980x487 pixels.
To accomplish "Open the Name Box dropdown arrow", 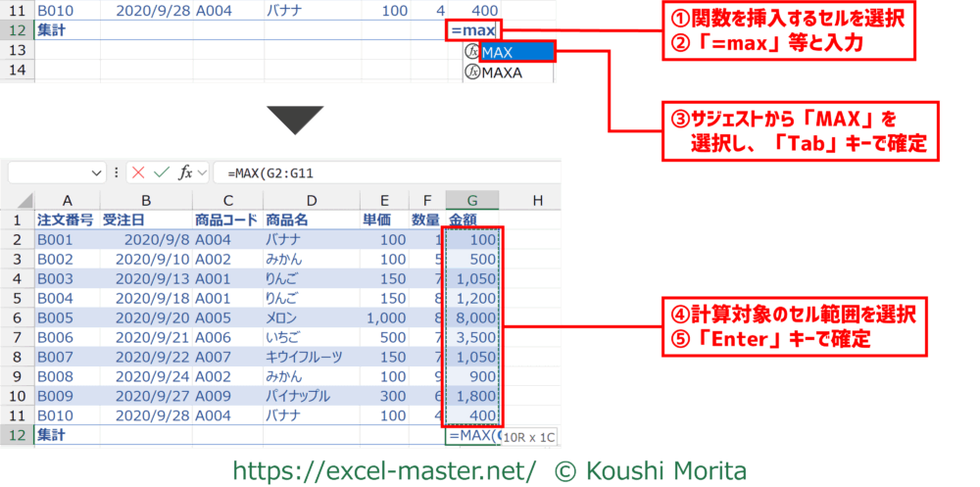I will pyautogui.click(x=96, y=172).
